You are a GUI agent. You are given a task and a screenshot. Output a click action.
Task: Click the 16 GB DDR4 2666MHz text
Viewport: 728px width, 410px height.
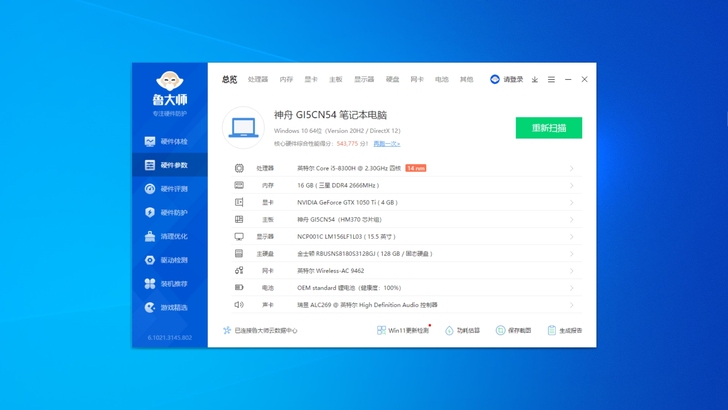pos(338,185)
